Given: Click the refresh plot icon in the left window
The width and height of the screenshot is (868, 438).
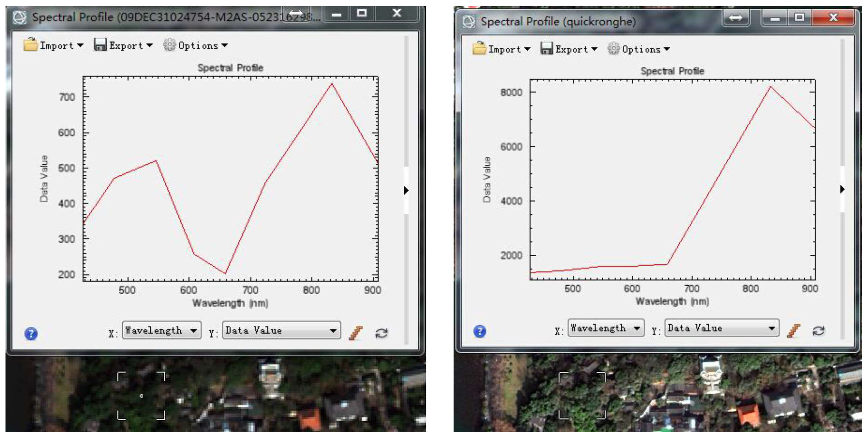Looking at the screenshot, I should point(381,333).
